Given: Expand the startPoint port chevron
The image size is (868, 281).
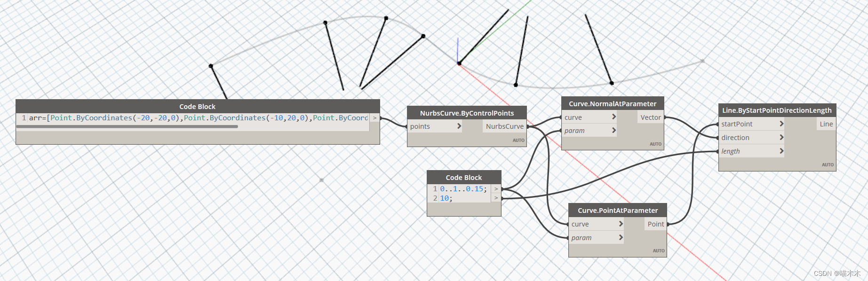Looking at the screenshot, I should 781,124.
